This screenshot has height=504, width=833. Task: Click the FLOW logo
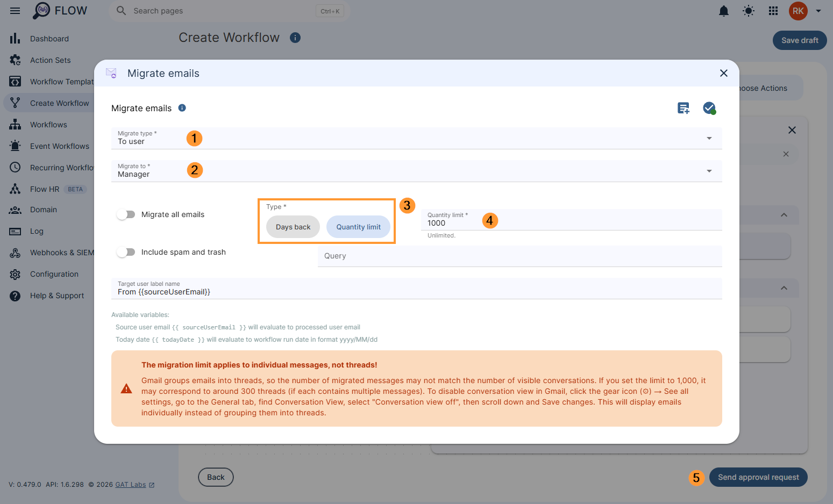[x=60, y=11]
